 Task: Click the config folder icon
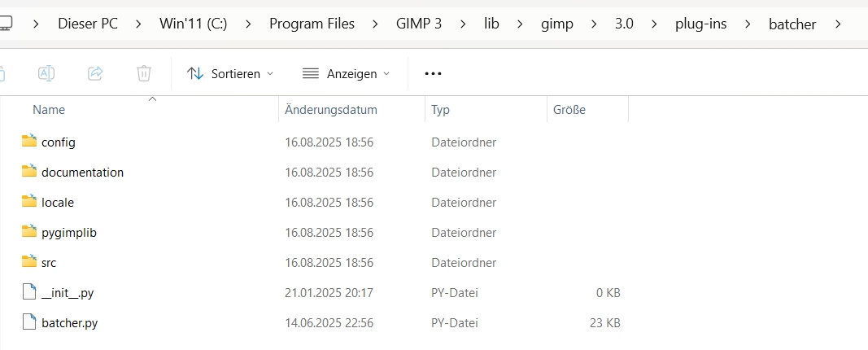click(29, 142)
